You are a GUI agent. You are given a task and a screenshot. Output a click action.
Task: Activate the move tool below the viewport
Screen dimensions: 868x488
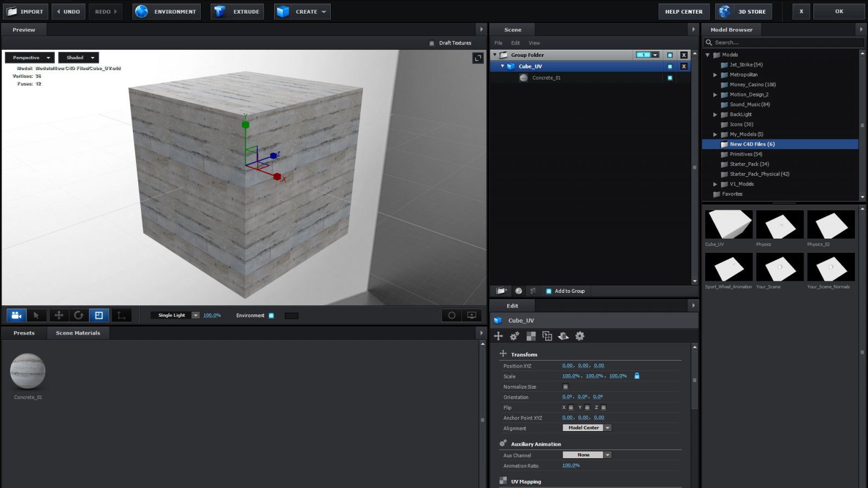point(59,315)
